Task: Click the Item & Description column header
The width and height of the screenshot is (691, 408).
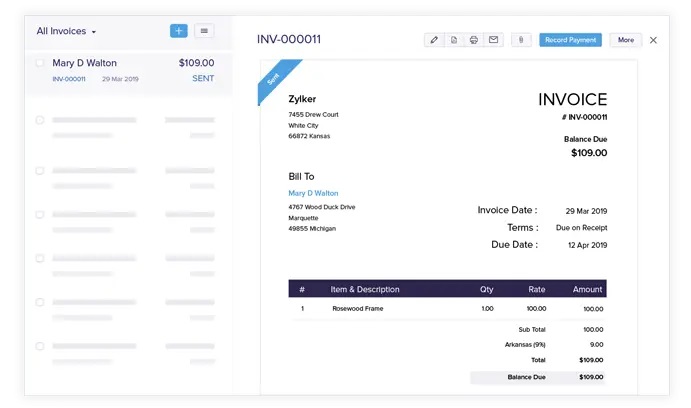Action: tap(365, 289)
